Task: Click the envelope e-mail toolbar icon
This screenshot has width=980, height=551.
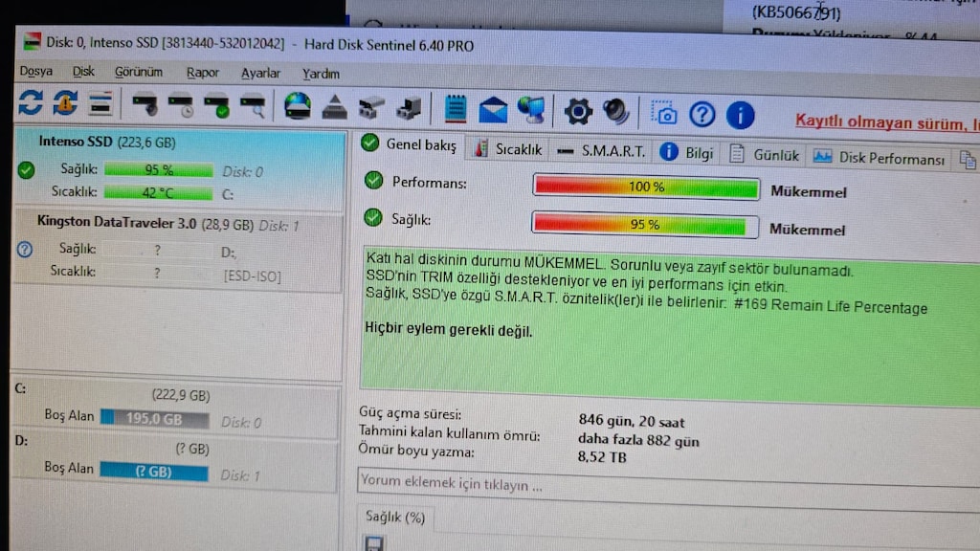Action: (493, 110)
